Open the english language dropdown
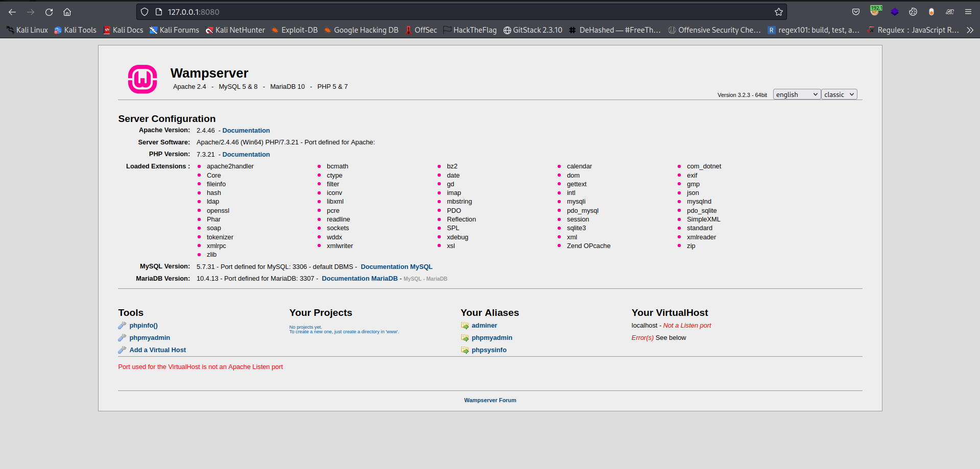 coord(797,94)
